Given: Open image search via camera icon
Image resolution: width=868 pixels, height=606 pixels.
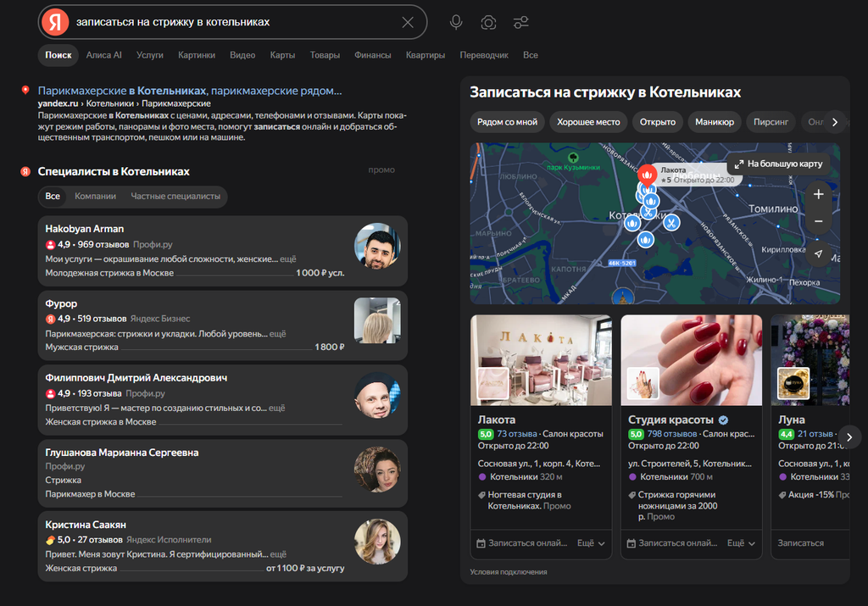Looking at the screenshot, I should [488, 22].
